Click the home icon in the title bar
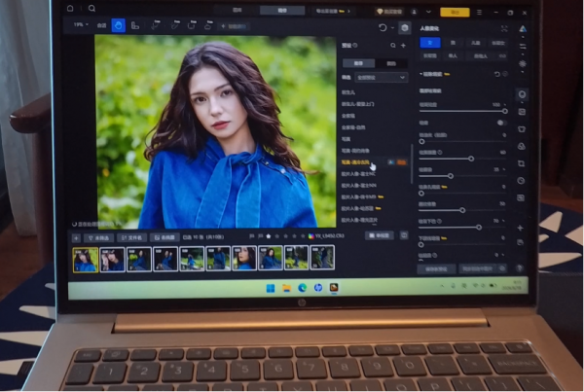Screen dimensions: 584x392 pos(70,8)
